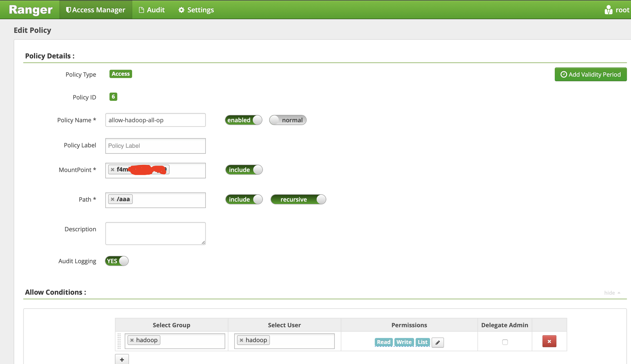This screenshot has width=631, height=364.
Task: Toggle the MountPoint include switch
Action: 244,170
